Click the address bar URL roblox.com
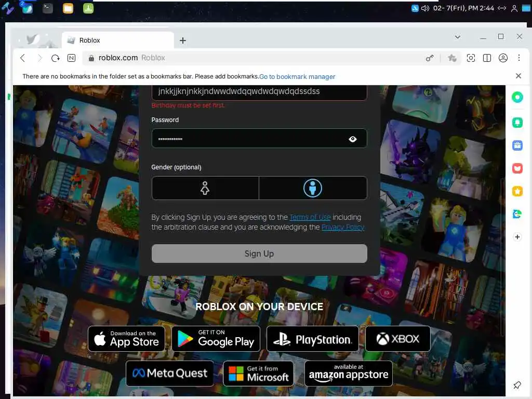This screenshot has width=532, height=399. point(118,58)
